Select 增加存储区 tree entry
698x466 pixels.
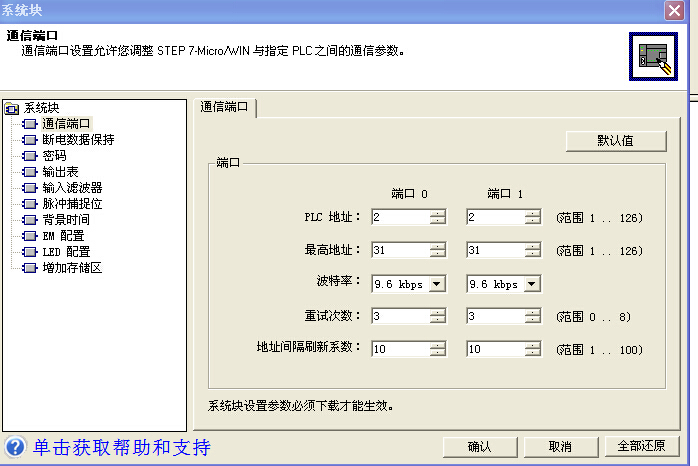click(72, 268)
